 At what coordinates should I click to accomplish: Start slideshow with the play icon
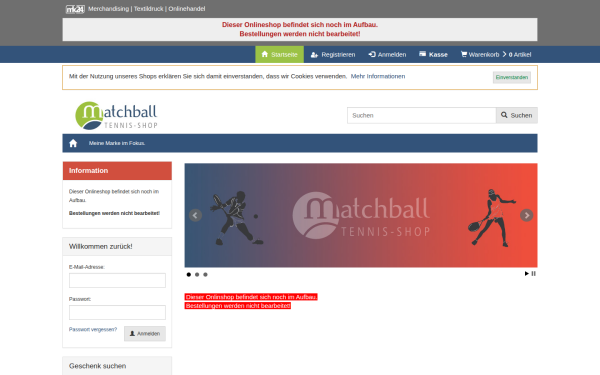[x=527, y=274]
